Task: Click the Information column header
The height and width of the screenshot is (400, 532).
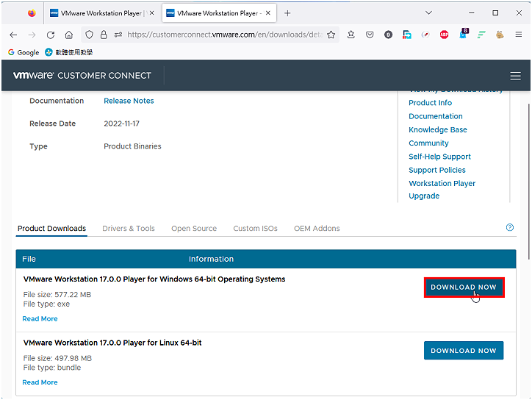Action: 211,259
